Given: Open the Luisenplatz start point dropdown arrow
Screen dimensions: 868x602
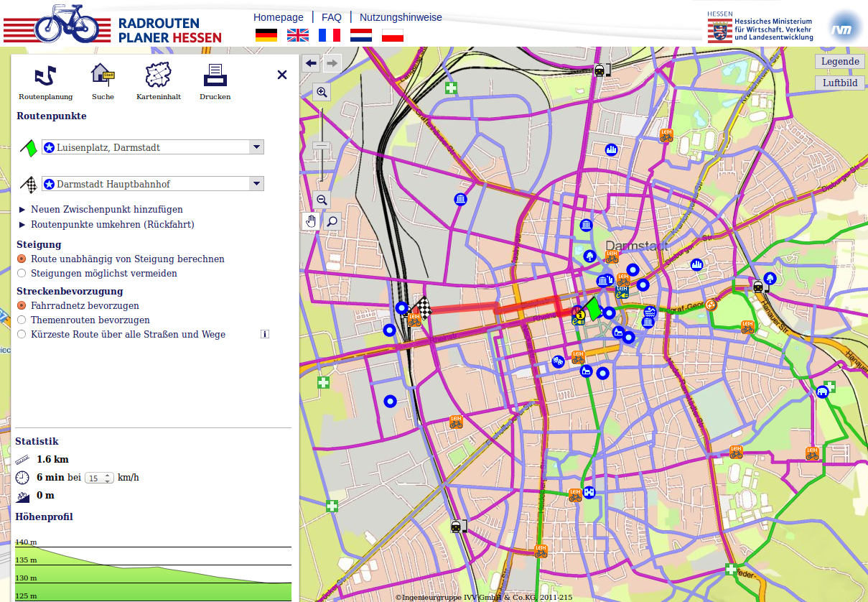Looking at the screenshot, I should click(x=256, y=147).
